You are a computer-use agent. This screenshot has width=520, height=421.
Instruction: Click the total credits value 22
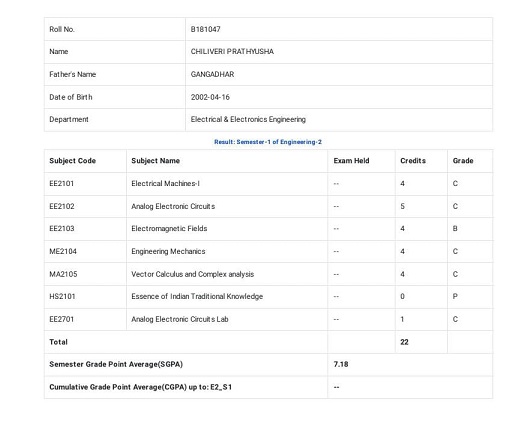pos(404,342)
